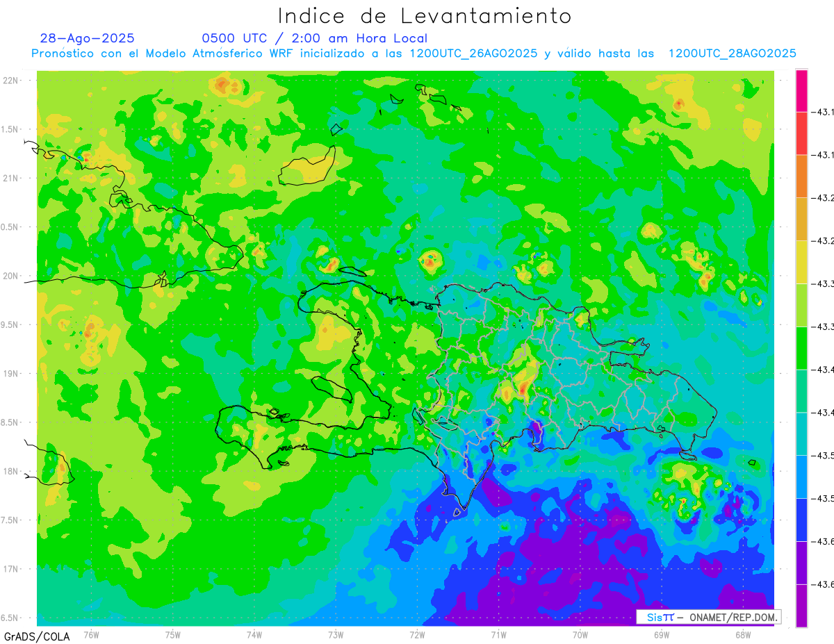This screenshot has height=644, width=834.
Task: Click the 'ONAMET/REP.DOM.' label box
Action: click(x=709, y=617)
